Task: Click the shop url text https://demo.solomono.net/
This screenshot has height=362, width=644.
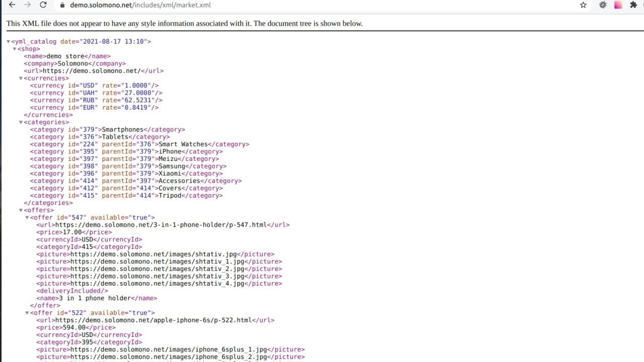Action: tap(93, 70)
